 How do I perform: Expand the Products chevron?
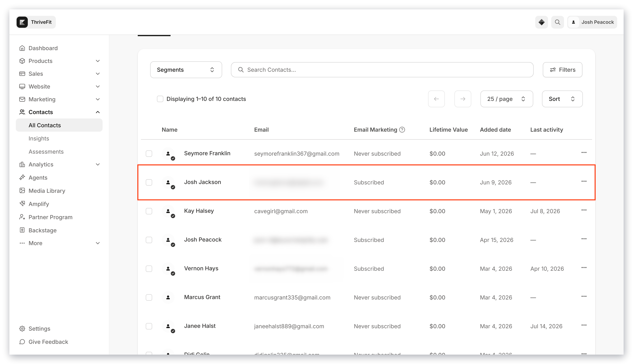pos(98,61)
